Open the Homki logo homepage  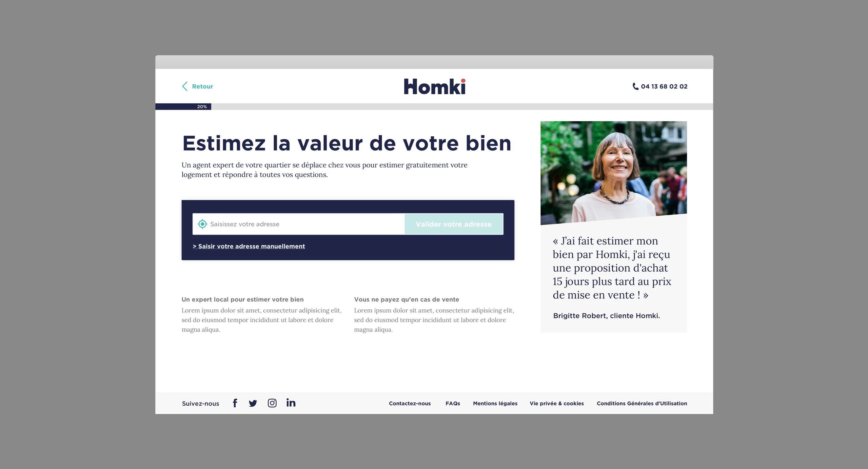(x=435, y=86)
